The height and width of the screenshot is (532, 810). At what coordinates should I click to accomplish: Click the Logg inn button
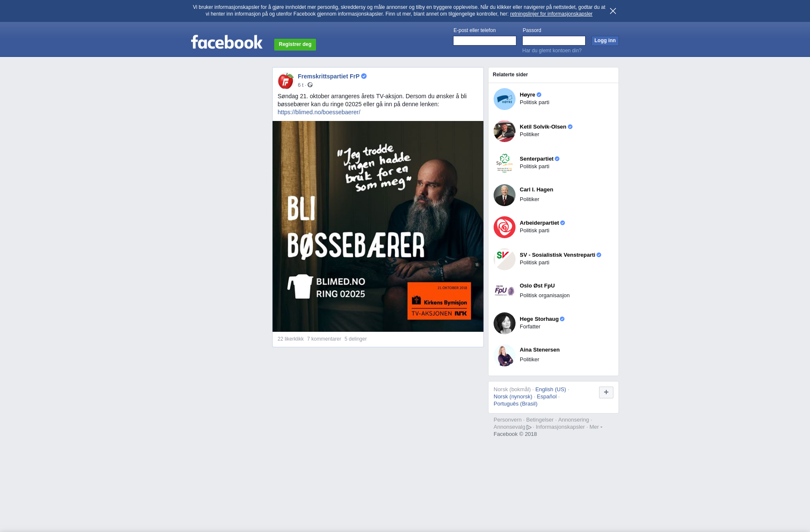pyautogui.click(x=605, y=41)
